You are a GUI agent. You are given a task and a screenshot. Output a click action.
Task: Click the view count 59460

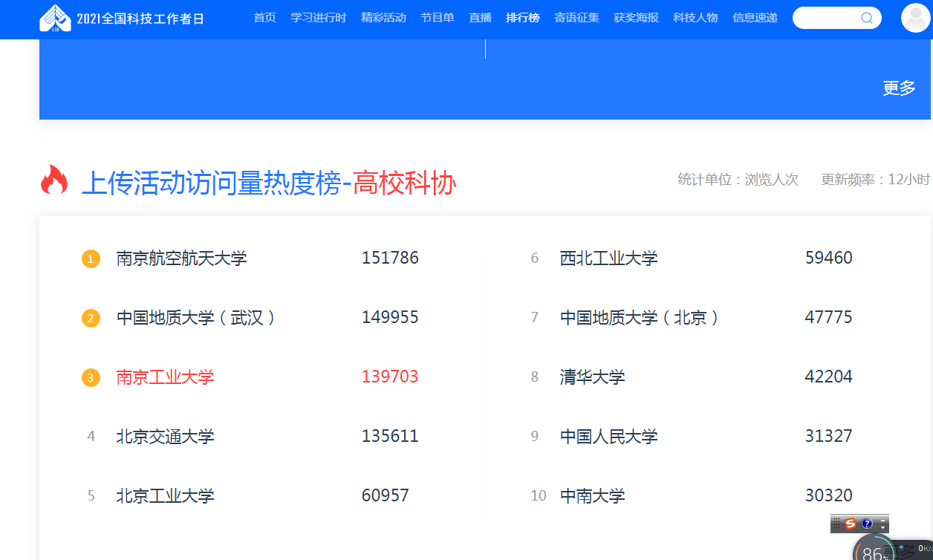pos(829,258)
